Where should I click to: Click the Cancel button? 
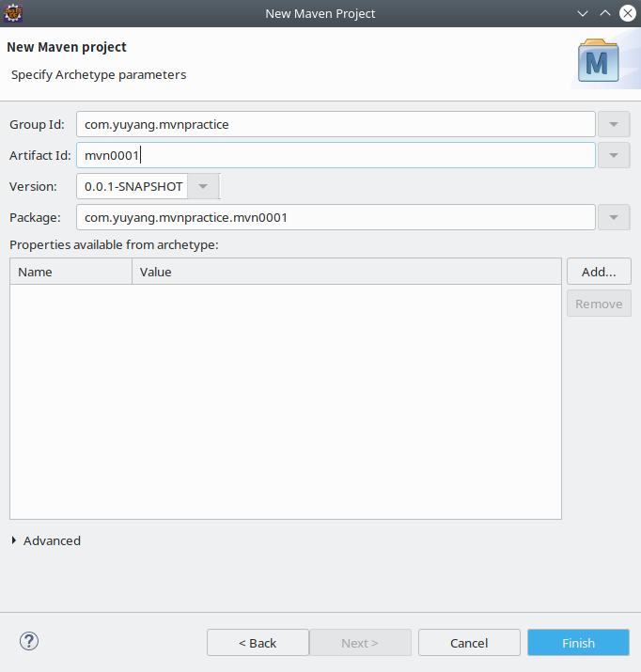point(469,643)
